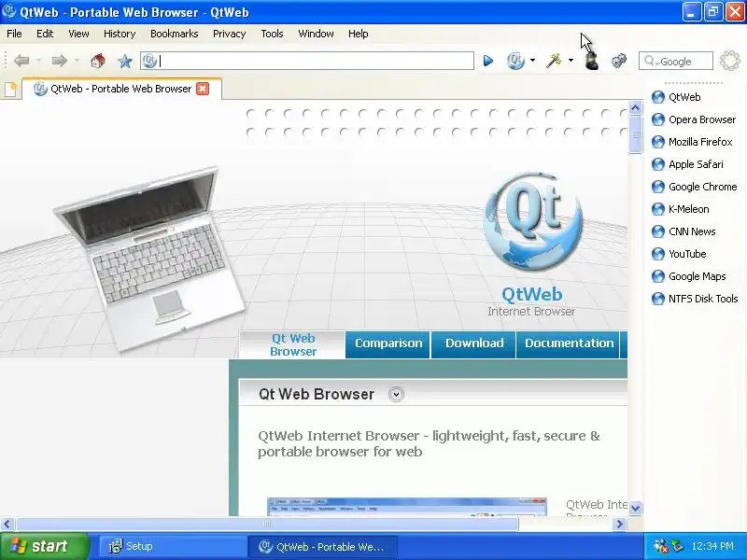Viewport: 747px width, 560px height.
Task: Open the Help menu
Action: click(359, 34)
